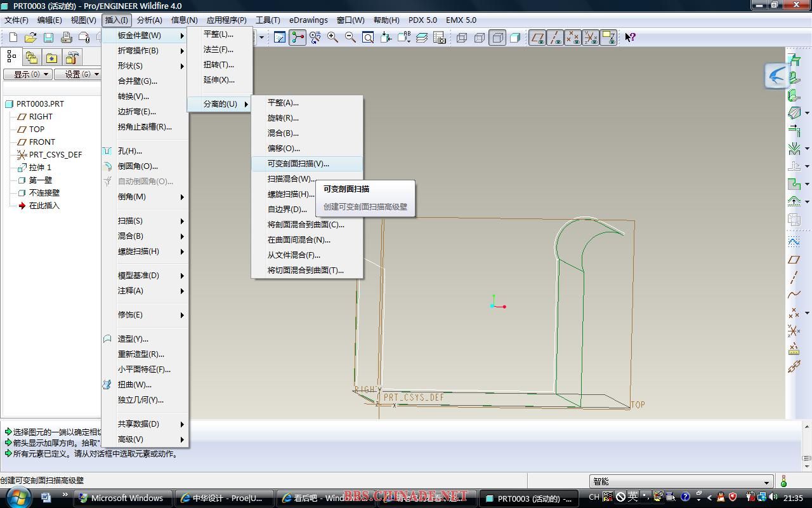Viewport: 812px width, 508px height.
Task: Toggle datum axes display
Action: coord(555,37)
